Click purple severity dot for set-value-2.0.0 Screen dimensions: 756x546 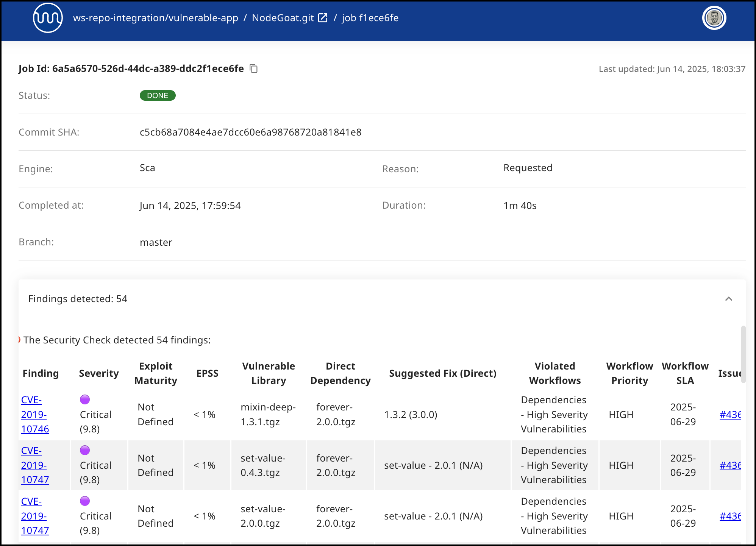85,501
